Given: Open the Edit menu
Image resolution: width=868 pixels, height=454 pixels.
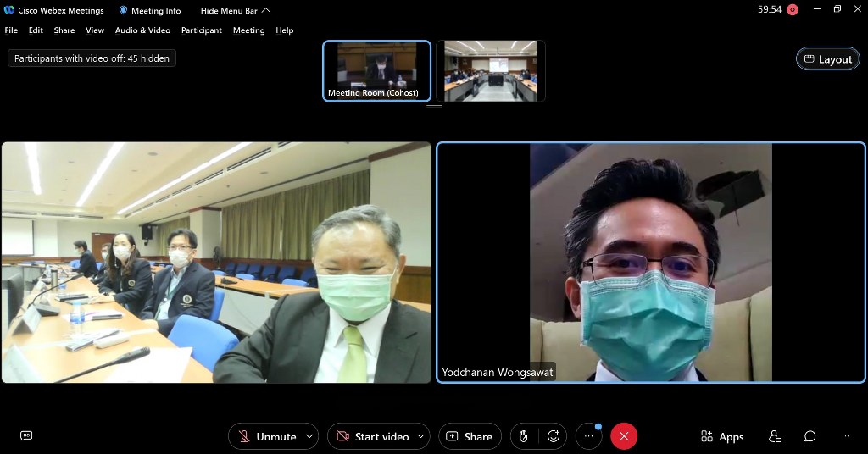Looking at the screenshot, I should tap(36, 30).
